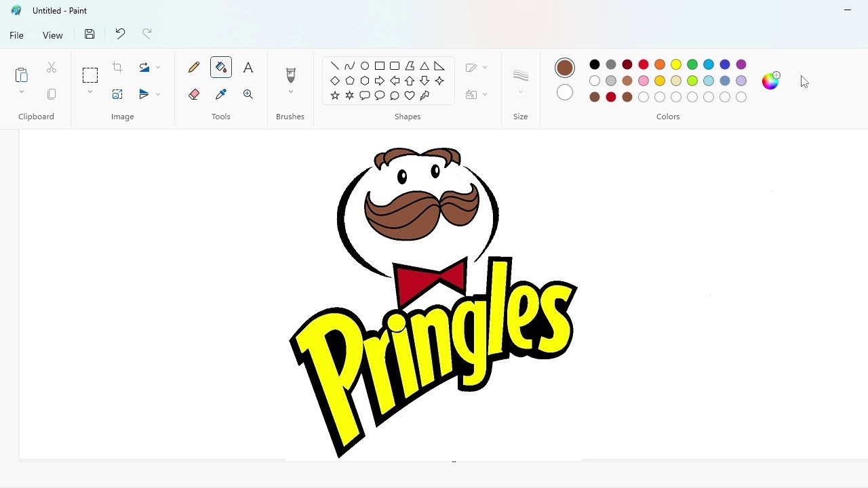Choose the purple color swatch

point(741,64)
